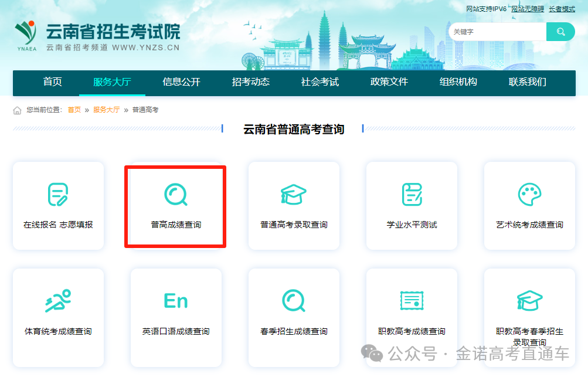Screen dimensions: 588x377
Task: Click the 首页 breadcrumb link
Action: (74, 110)
